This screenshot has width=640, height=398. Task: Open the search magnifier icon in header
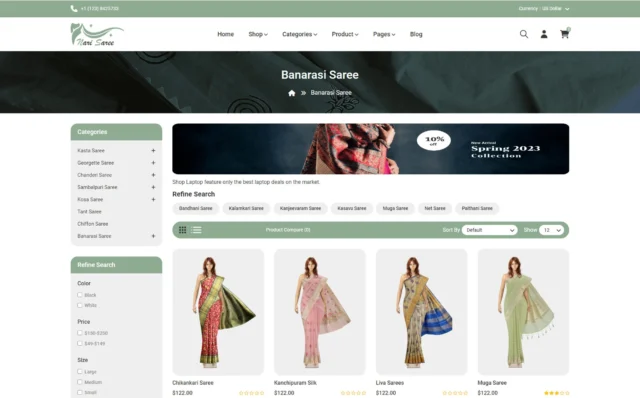point(524,34)
